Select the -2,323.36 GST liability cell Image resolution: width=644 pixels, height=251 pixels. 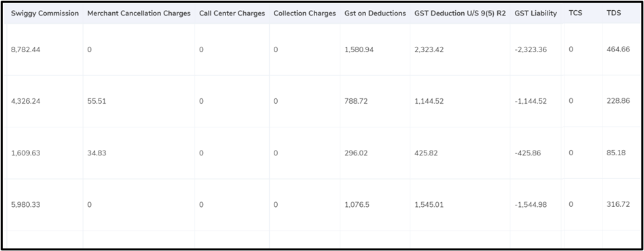[531, 50]
